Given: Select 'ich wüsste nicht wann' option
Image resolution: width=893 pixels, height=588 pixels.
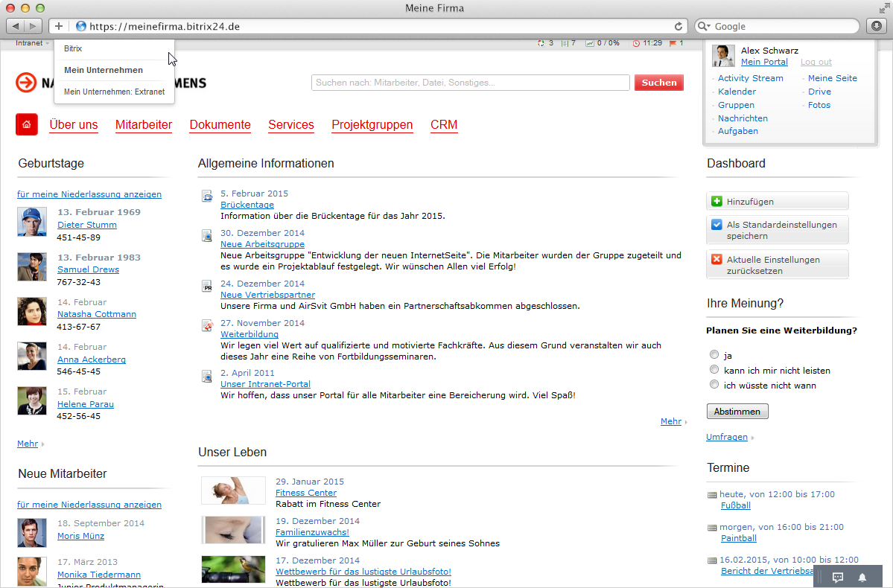Looking at the screenshot, I should (714, 384).
